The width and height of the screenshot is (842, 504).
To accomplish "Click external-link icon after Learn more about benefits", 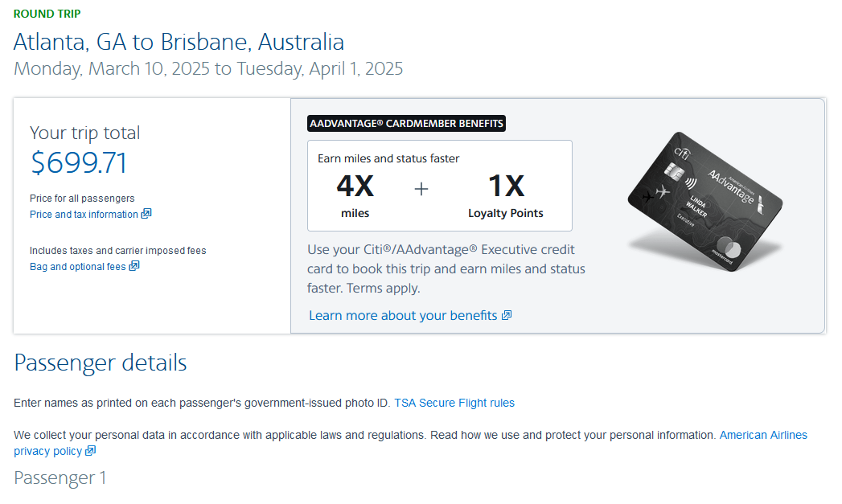I will coord(507,315).
